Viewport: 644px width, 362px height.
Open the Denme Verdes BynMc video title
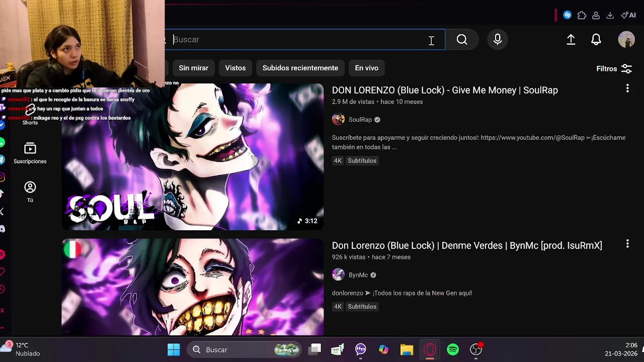(467, 245)
